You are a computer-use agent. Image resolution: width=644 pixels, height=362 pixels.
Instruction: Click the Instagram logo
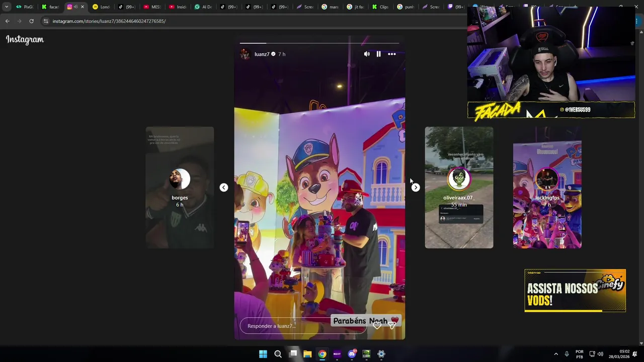tap(25, 40)
